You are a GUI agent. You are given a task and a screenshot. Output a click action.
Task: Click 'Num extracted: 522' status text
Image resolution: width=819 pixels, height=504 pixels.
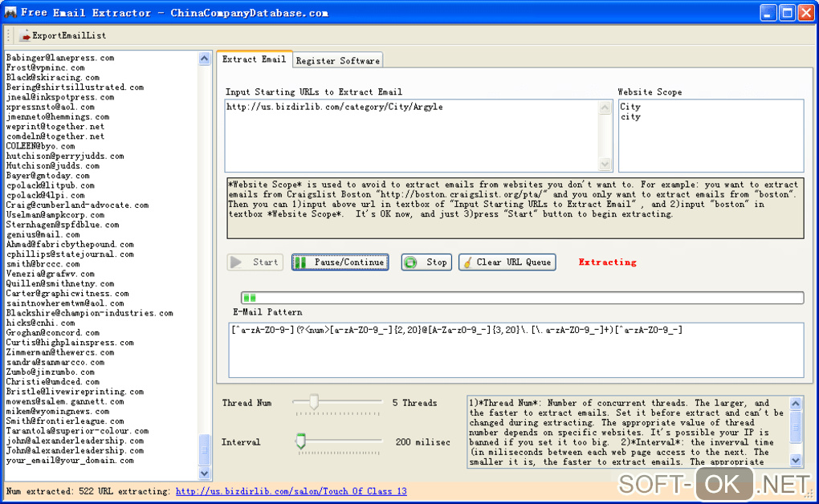pos(51,491)
